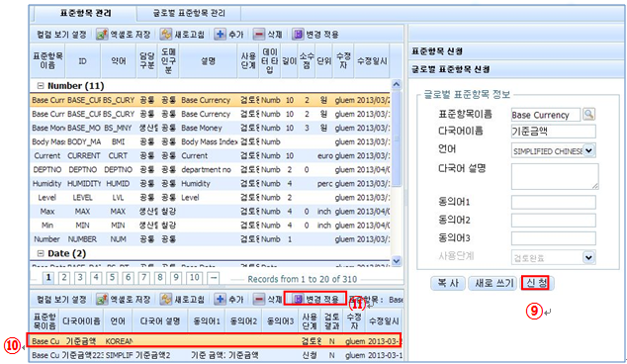This screenshot has height=364, width=627.
Task: Select the Base Money row
Action: pos(211,128)
